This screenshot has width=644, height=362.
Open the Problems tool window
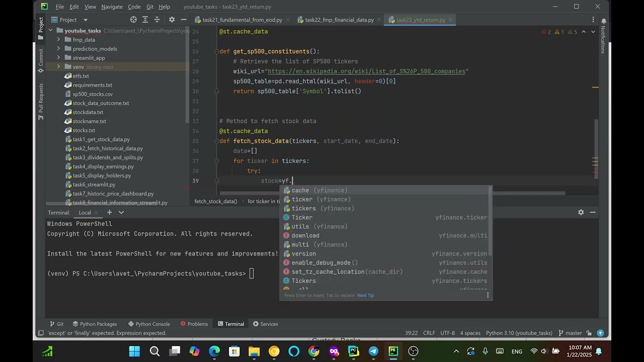point(194,324)
